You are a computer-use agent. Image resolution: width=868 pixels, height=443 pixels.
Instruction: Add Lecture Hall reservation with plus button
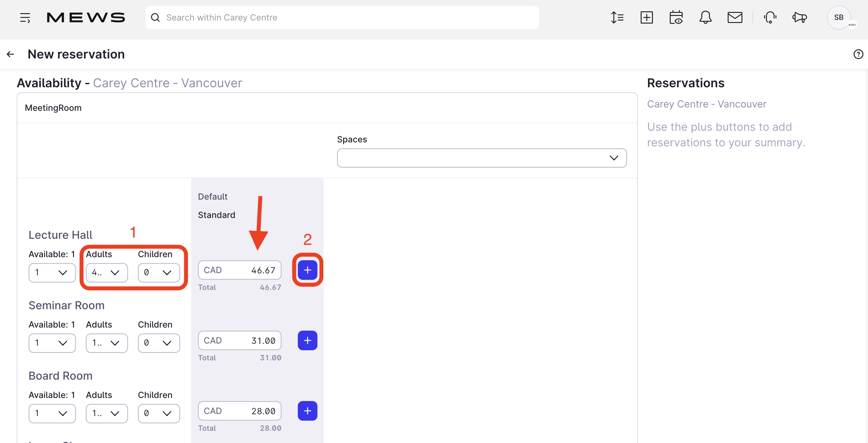pyautogui.click(x=307, y=270)
